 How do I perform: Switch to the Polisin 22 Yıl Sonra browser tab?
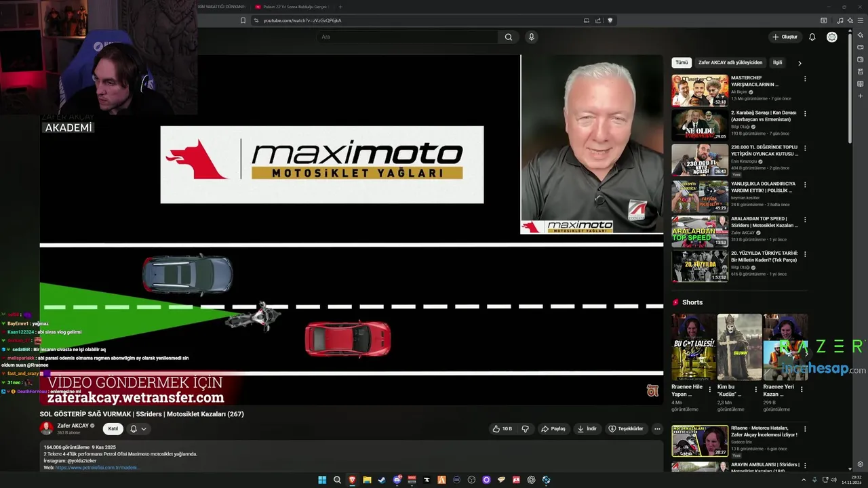coord(293,7)
